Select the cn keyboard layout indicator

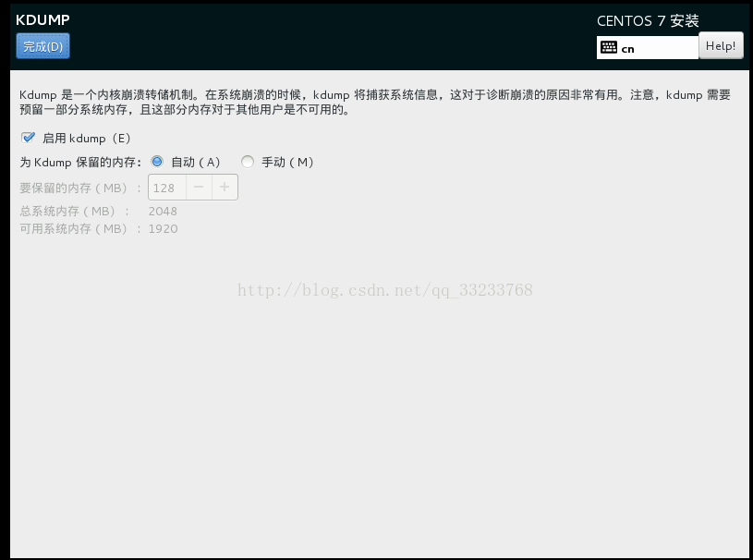648,47
